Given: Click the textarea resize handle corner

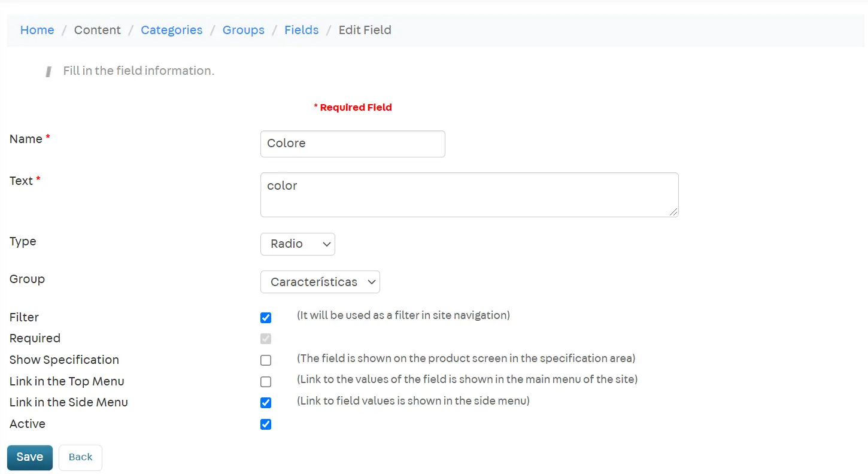Looking at the screenshot, I should coord(673,212).
